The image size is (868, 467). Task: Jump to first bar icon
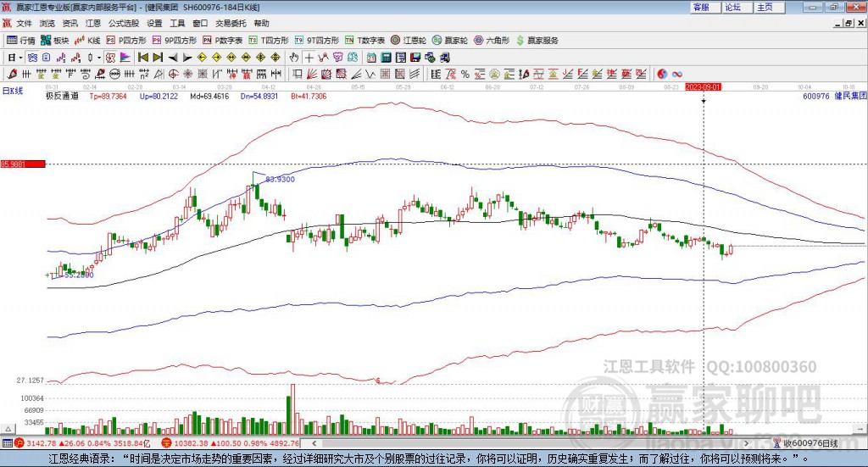pyautogui.click(x=142, y=58)
